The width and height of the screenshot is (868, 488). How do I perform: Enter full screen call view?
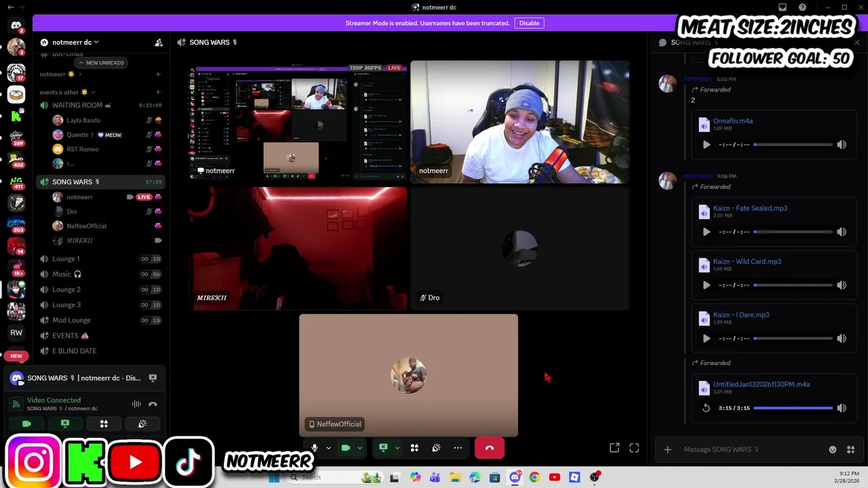tap(634, 448)
